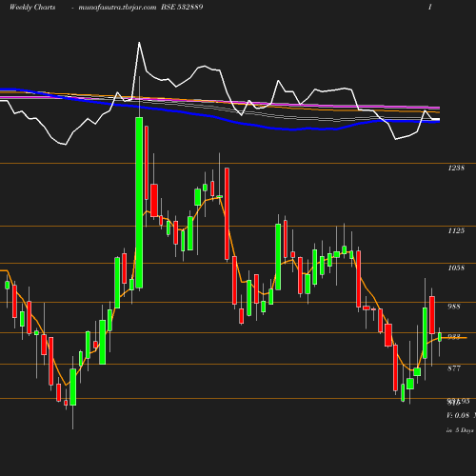Click the 1238 price level label
The width and height of the screenshot is (476, 476).
pos(456,168)
